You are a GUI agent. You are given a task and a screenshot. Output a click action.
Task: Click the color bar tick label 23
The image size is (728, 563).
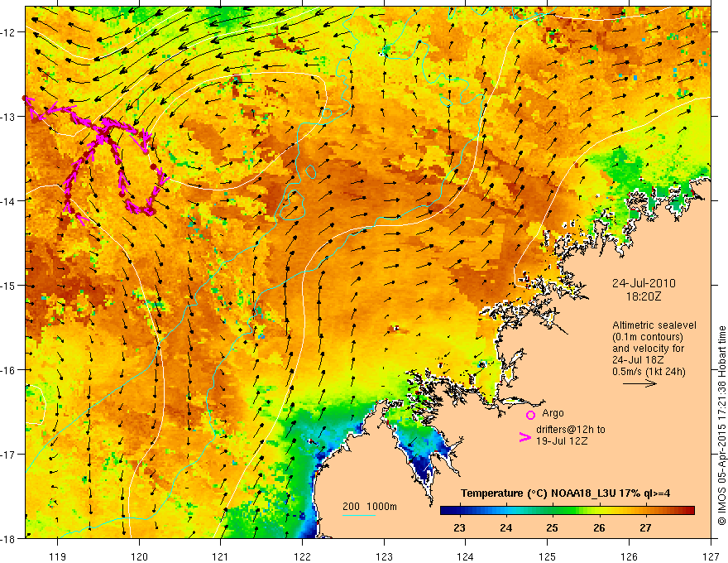point(460,527)
